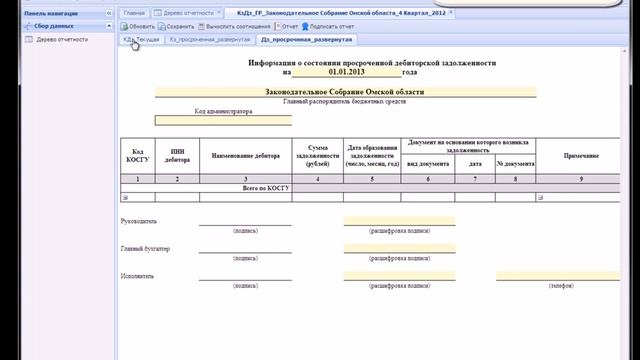Click the Сбор данных section icon
Screen dimensions: 640x360
tap(28, 26)
